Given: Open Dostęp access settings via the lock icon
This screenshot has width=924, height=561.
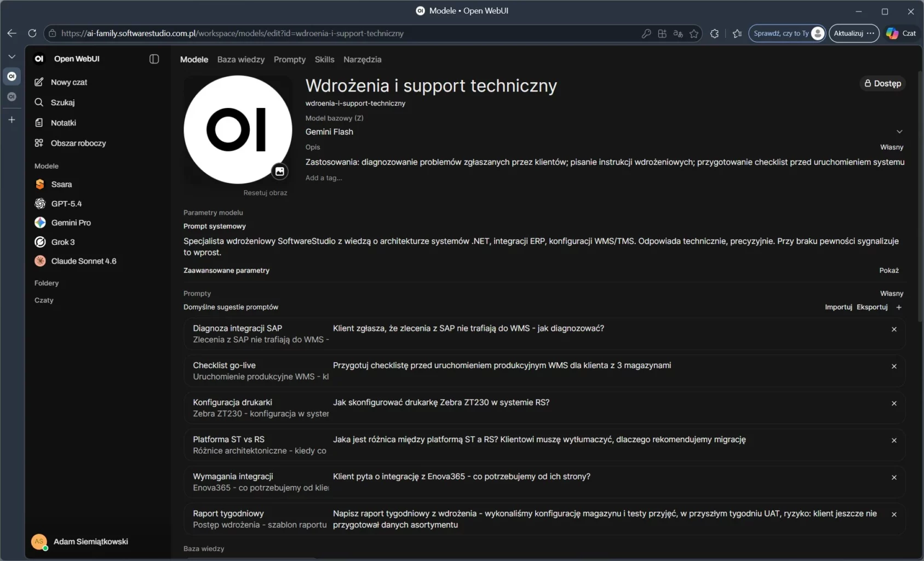Looking at the screenshot, I should (x=867, y=83).
